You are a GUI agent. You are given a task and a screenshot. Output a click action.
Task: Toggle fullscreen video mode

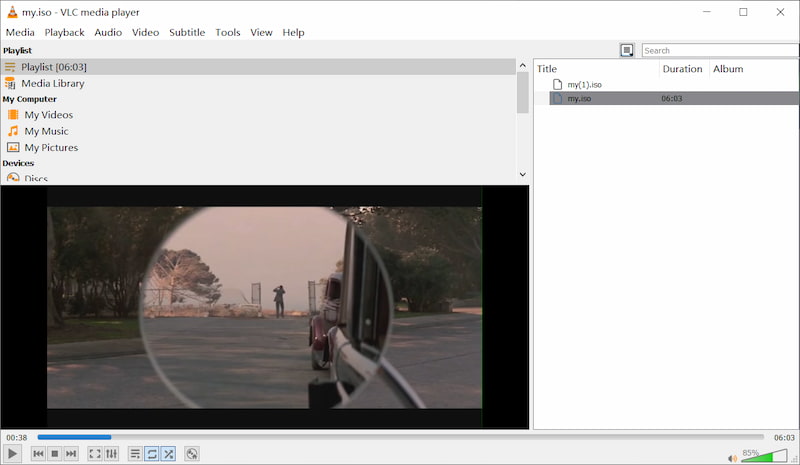95,454
